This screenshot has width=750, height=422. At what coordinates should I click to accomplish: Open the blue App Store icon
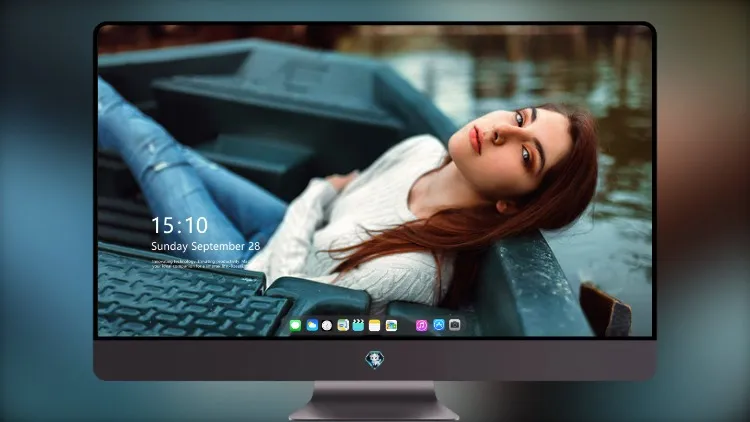click(x=439, y=325)
